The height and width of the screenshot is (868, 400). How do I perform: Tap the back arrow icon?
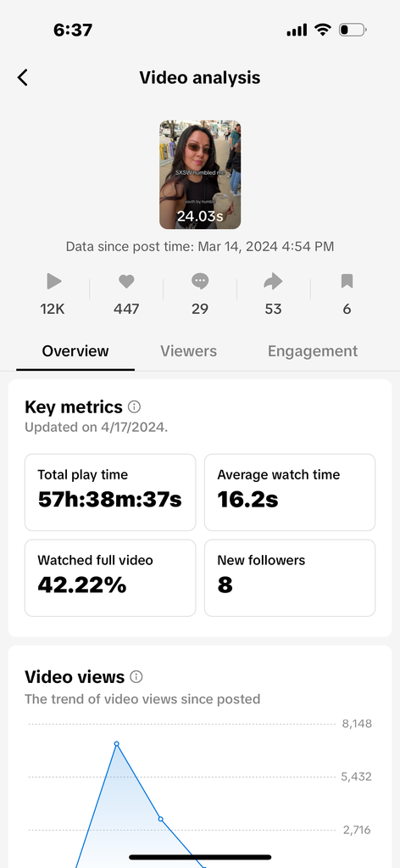click(22, 77)
